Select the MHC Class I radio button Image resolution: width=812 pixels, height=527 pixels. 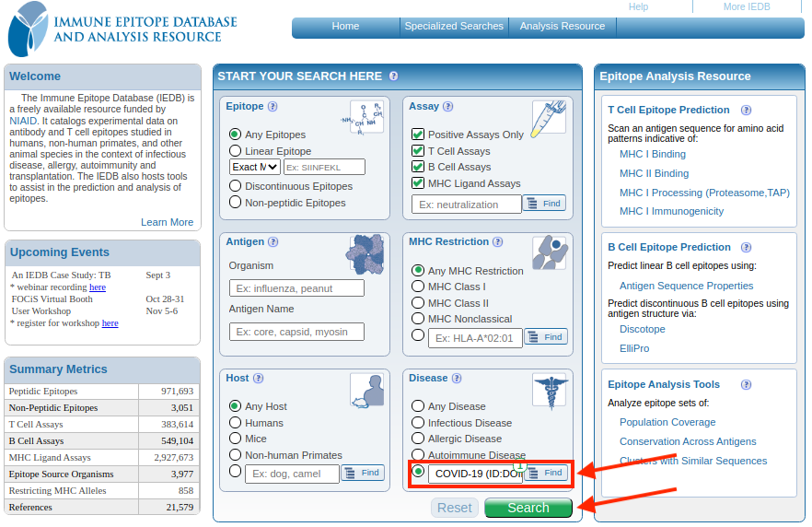click(418, 286)
